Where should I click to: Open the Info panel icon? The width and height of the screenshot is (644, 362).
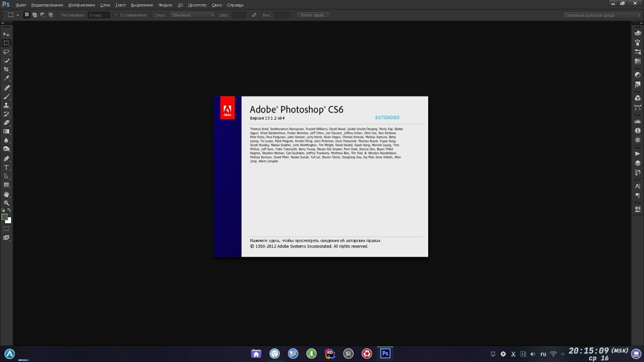coord(638,131)
